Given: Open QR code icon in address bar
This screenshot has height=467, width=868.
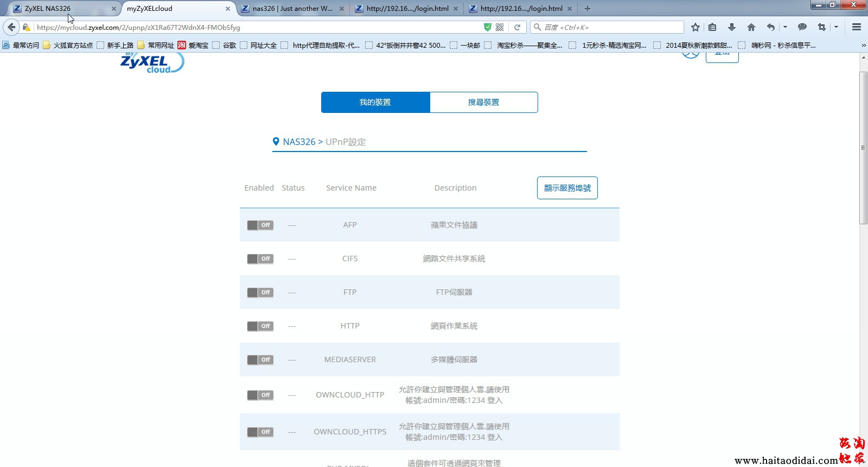Looking at the screenshot, I should 500,27.
